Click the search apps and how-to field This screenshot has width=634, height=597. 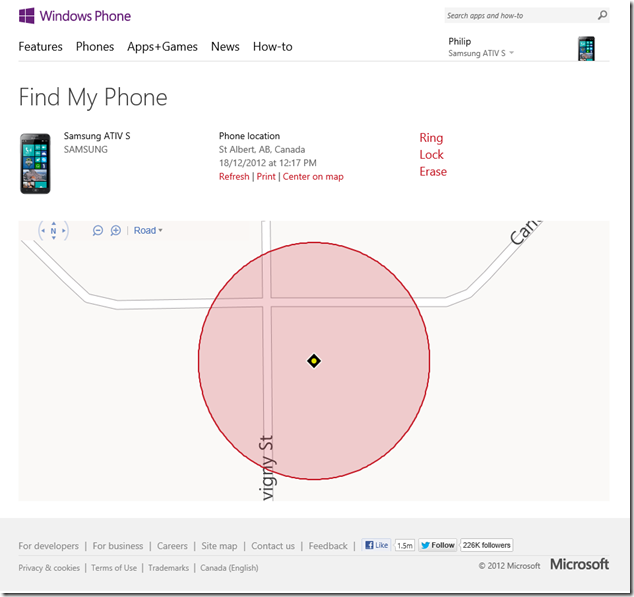[518, 16]
